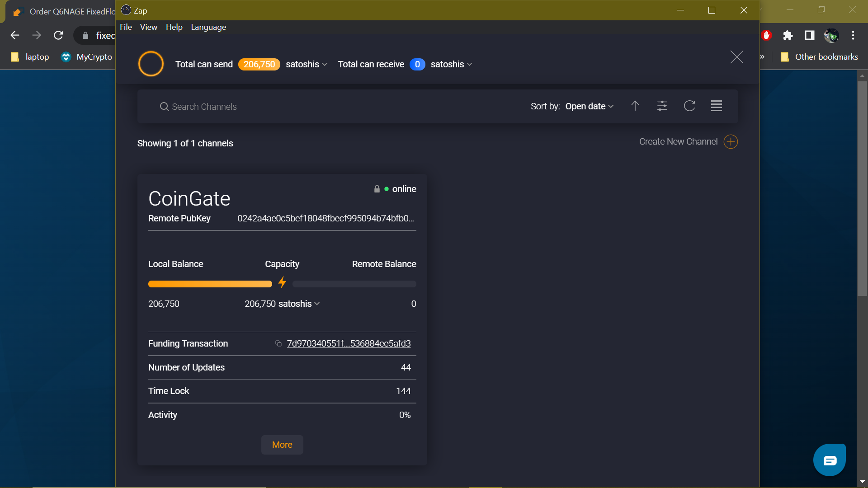Screen dimensions: 868x488
Task: Open Chrome three-dot menu
Action: click(853, 35)
